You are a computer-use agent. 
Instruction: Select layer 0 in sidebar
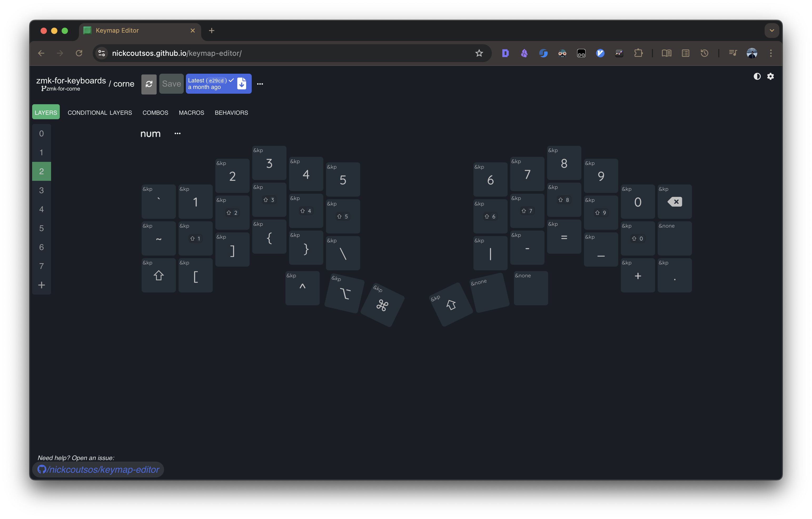point(42,133)
